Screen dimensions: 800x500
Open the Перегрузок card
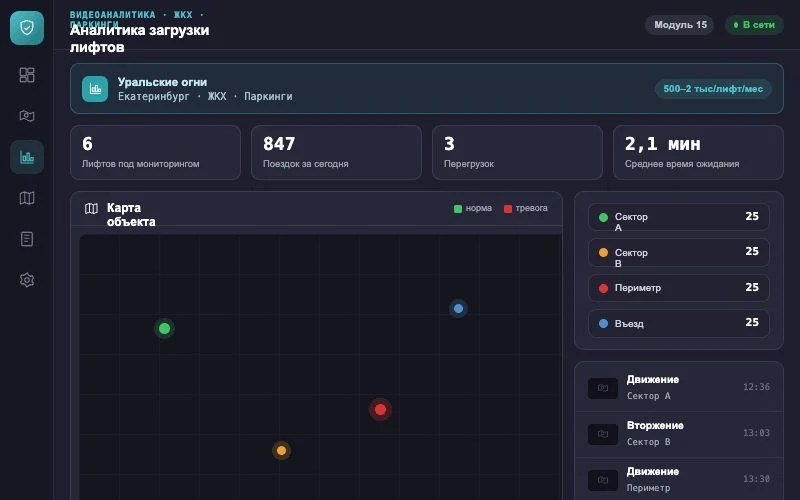[x=517, y=153]
